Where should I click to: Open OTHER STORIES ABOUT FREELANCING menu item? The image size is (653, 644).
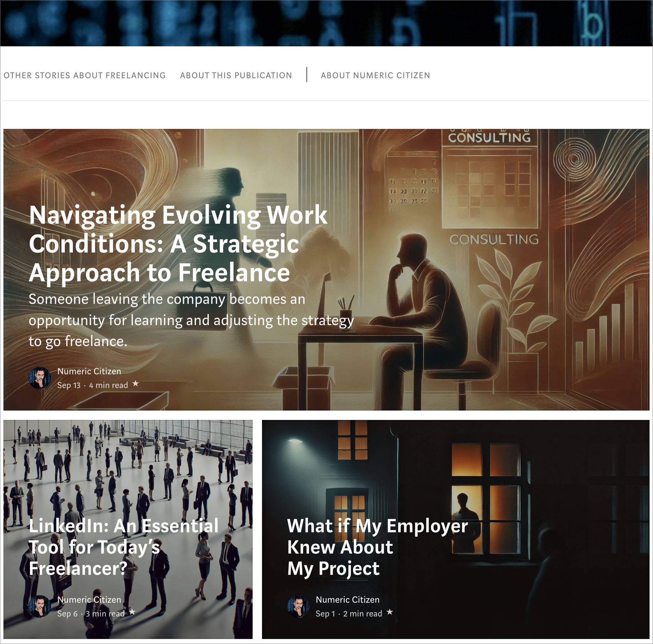point(84,75)
